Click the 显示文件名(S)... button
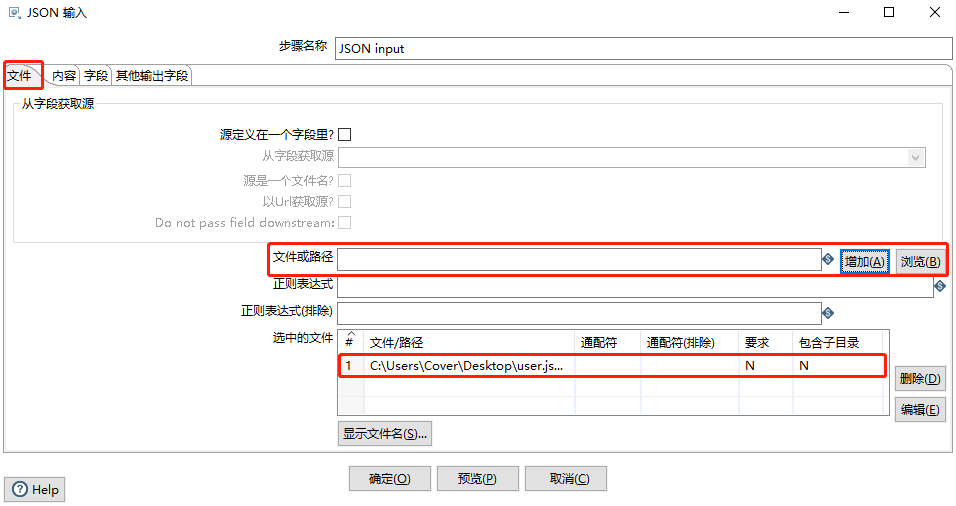 pos(385,434)
